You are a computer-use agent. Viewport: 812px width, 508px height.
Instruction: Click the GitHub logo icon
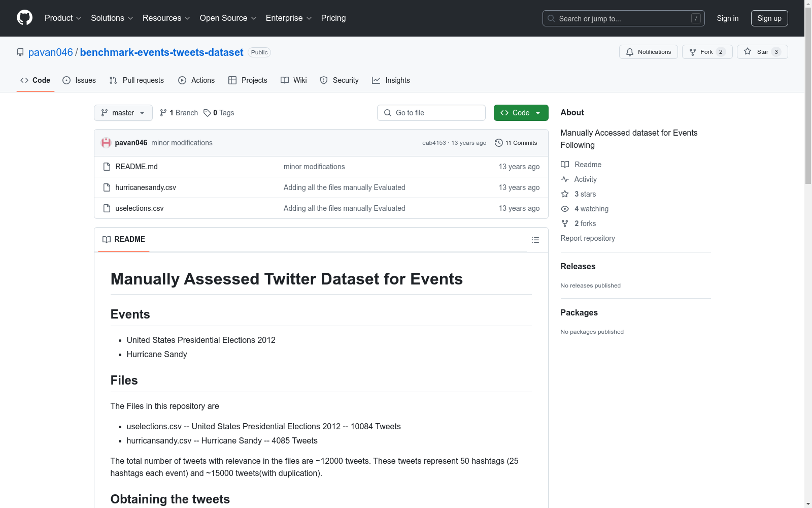(24, 18)
